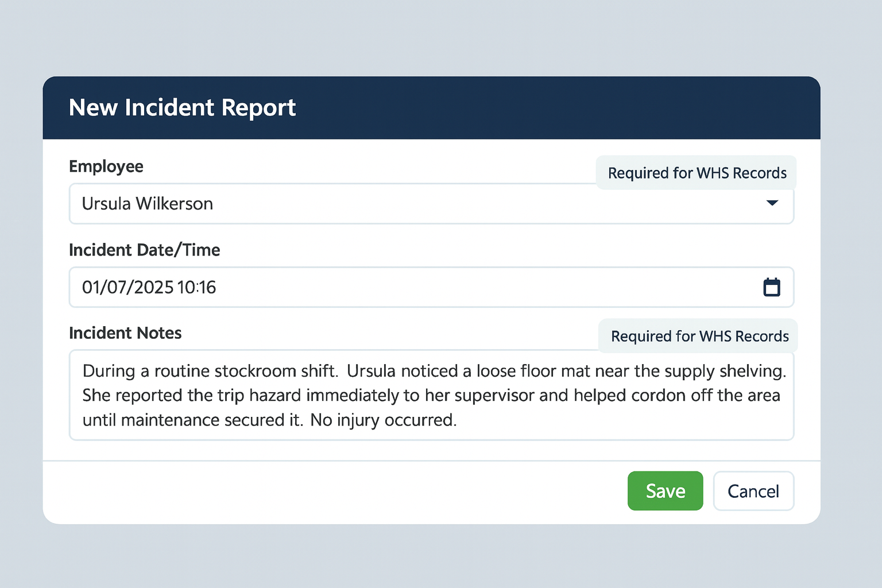Image resolution: width=882 pixels, height=588 pixels.
Task: Click the Incident Date/Time label
Action: tap(144, 250)
